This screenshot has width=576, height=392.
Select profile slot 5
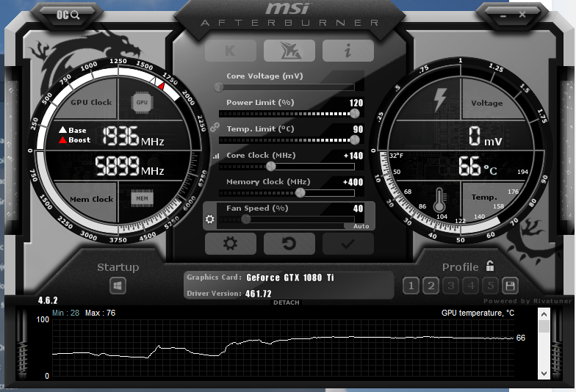(x=491, y=286)
